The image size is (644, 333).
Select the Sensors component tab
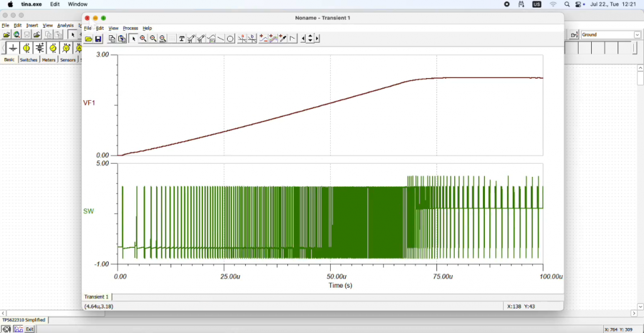click(x=68, y=60)
